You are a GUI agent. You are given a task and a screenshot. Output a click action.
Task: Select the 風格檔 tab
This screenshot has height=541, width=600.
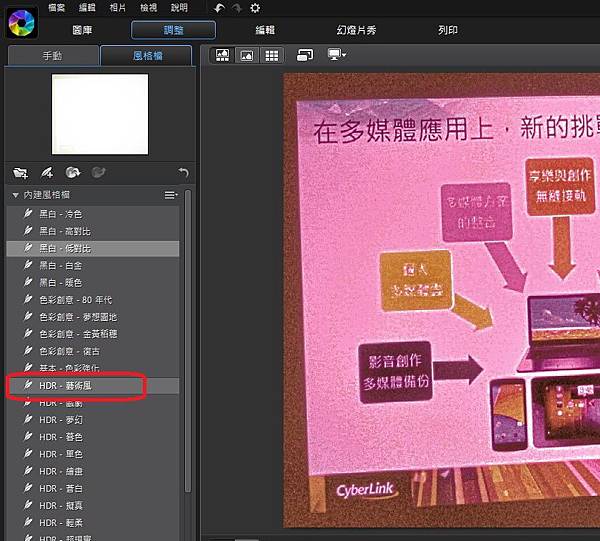coord(147,56)
